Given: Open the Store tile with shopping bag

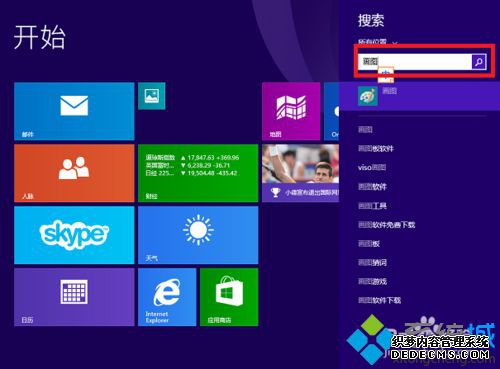Looking at the screenshot, I should (229, 297).
